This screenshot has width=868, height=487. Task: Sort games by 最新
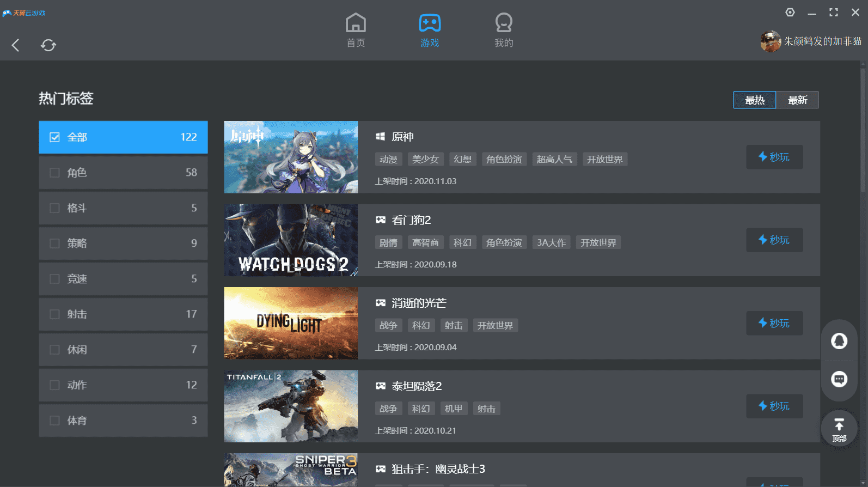coord(797,100)
